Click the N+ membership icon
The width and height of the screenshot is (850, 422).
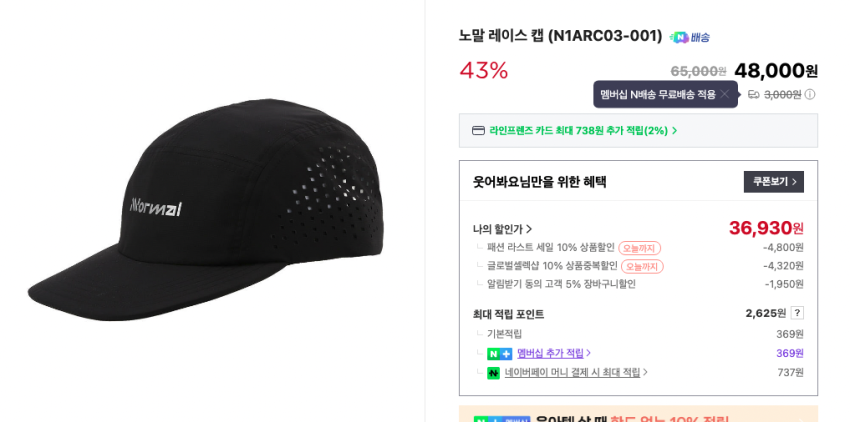pyautogui.click(x=499, y=353)
